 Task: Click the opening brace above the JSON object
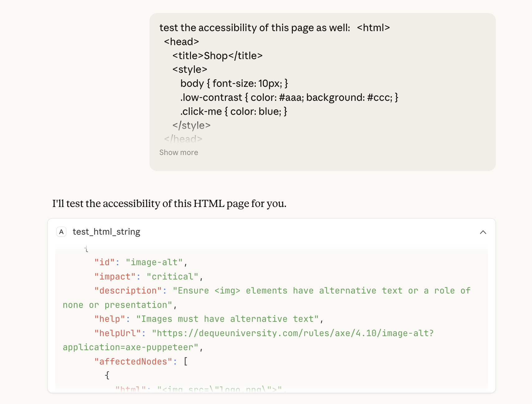[86, 249]
